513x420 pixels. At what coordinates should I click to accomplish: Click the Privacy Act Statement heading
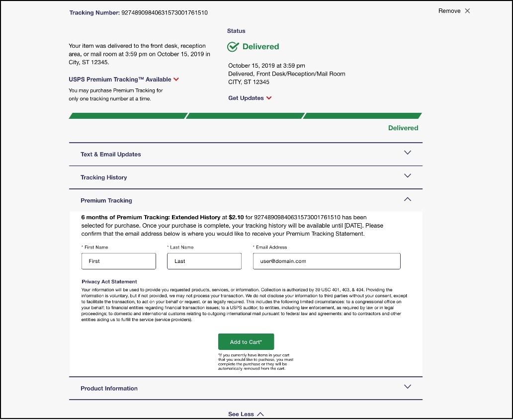click(x=109, y=282)
